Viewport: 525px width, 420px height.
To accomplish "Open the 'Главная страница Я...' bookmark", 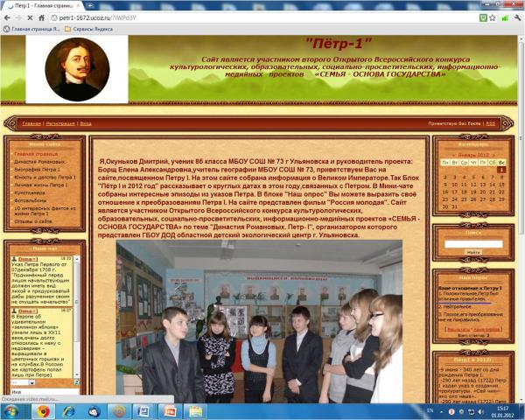I will coord(31,29).
